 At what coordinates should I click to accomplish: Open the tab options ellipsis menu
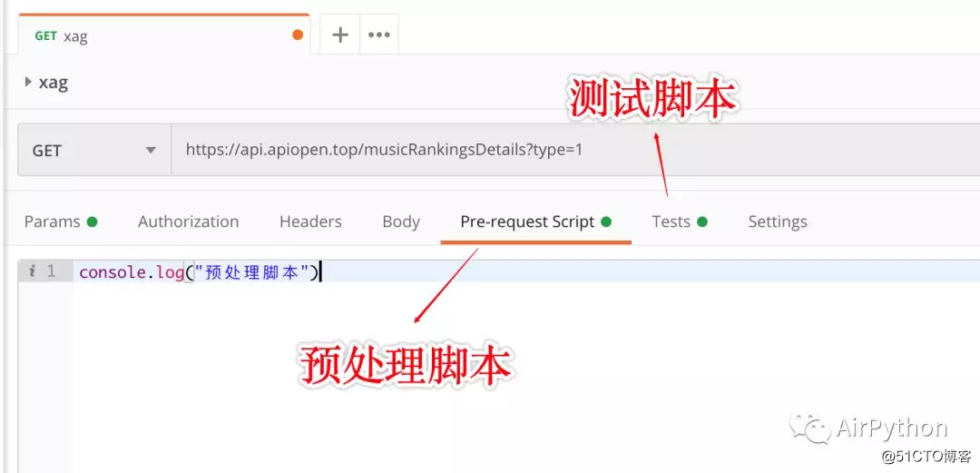coord(378,34)
